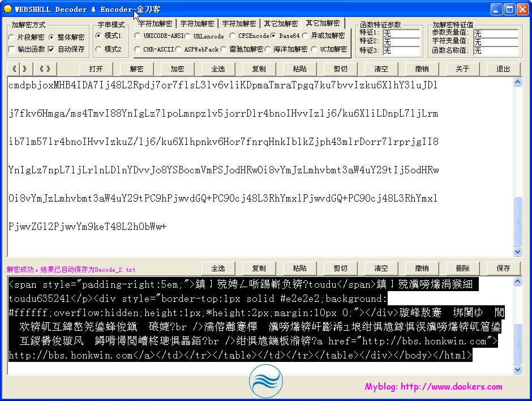
Task: Select 异或加解密 option
Action: [324, 36]
